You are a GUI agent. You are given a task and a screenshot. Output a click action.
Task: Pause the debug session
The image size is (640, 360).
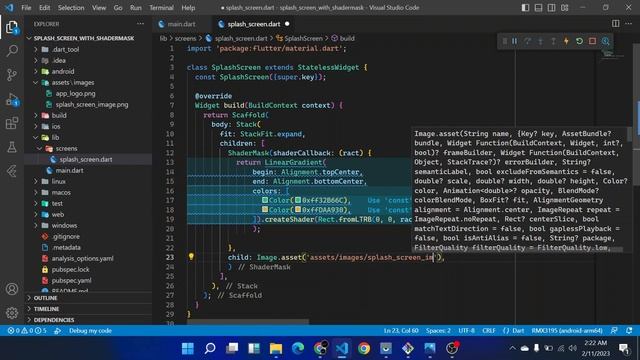(514, 41)
